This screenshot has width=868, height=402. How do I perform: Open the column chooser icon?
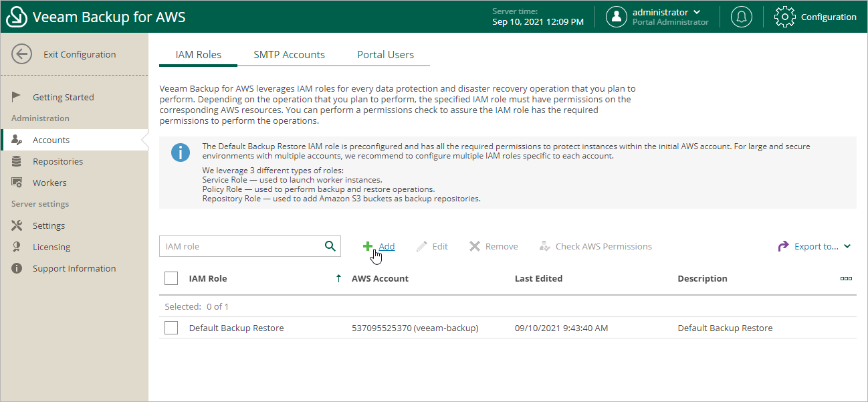coord(846,278)
